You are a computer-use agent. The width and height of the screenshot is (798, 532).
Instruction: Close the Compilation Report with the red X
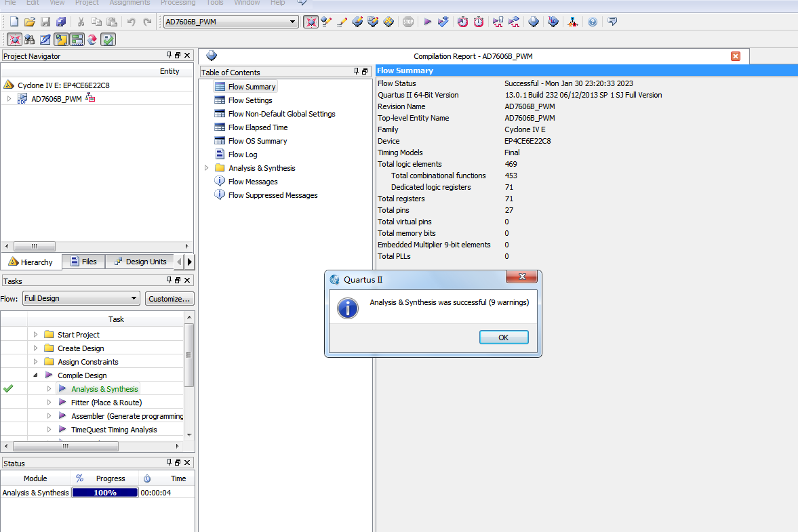(736, 56)
